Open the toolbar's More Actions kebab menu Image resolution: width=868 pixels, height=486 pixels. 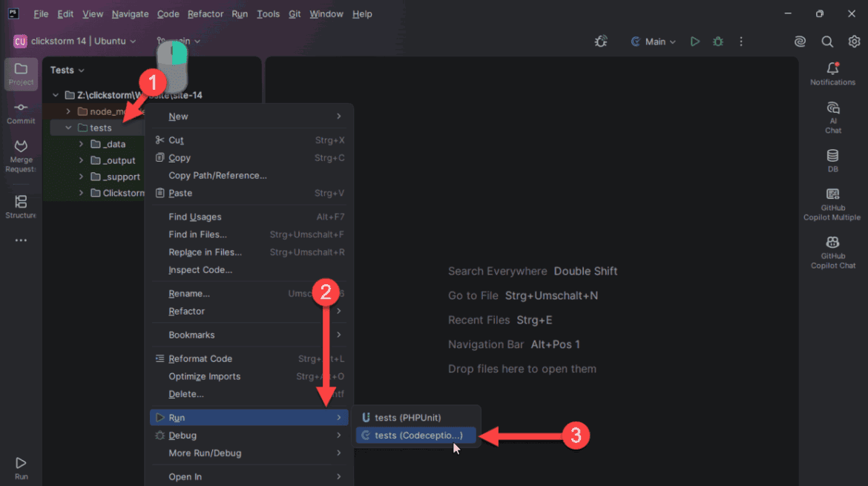point(741,42)
